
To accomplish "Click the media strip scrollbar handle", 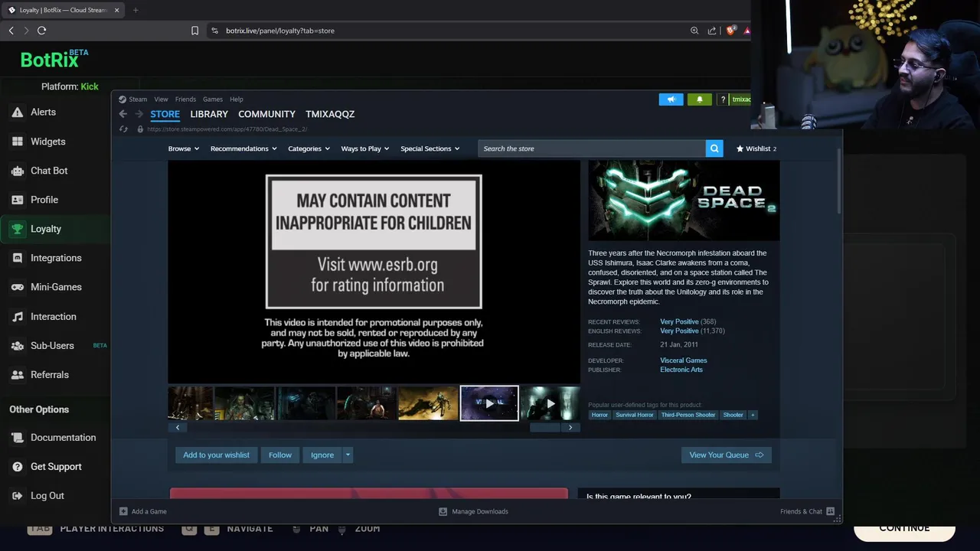I will [x=545, y=428].
